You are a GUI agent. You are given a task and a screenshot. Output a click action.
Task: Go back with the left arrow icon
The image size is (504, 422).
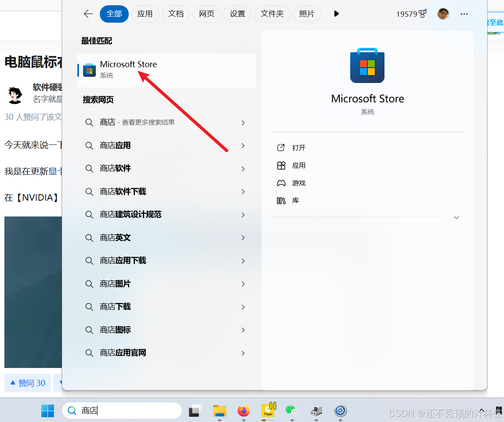[88, 14]
